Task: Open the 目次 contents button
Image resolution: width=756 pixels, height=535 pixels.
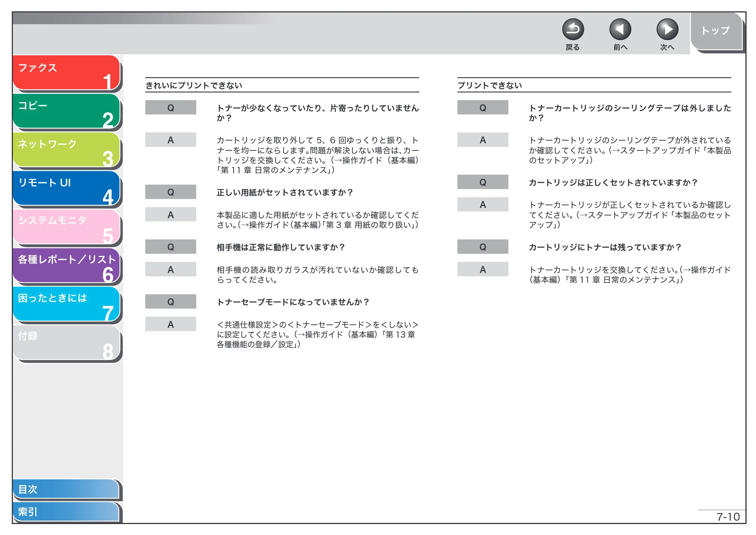Action: [66, 489]
